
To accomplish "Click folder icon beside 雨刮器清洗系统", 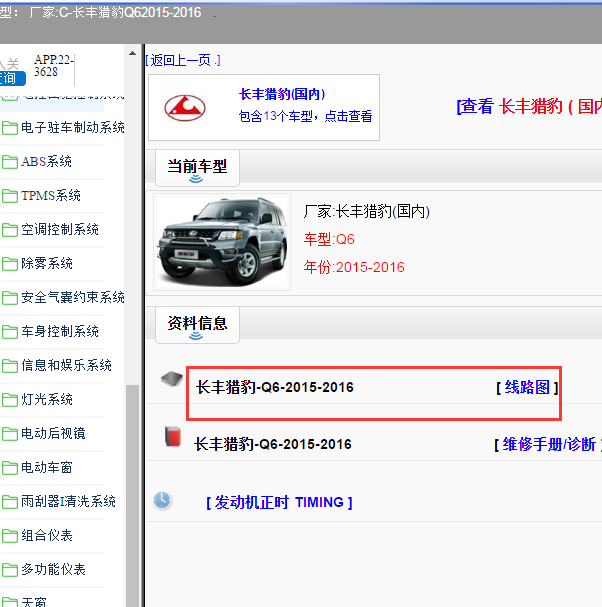I will [10, 502].
